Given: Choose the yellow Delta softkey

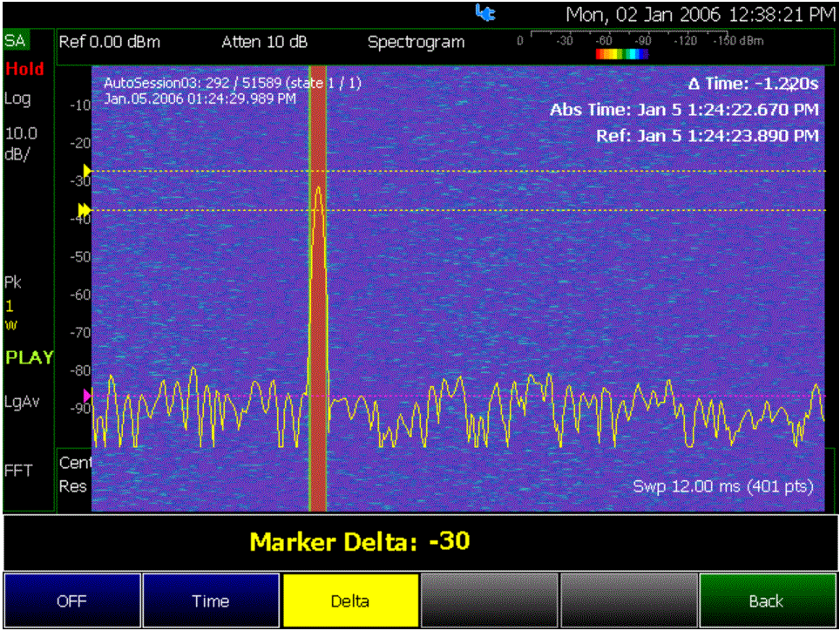Looking at the screenshot, I should [349, 600].
